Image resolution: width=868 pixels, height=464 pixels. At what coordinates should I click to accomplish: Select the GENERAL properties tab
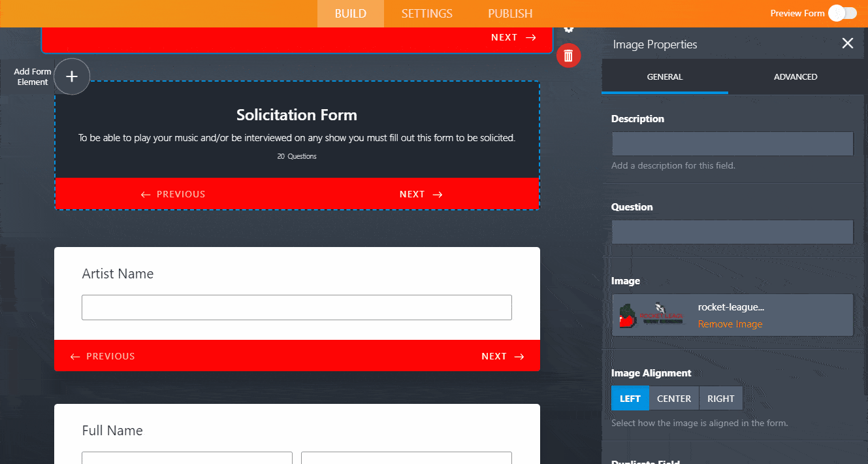665,76
